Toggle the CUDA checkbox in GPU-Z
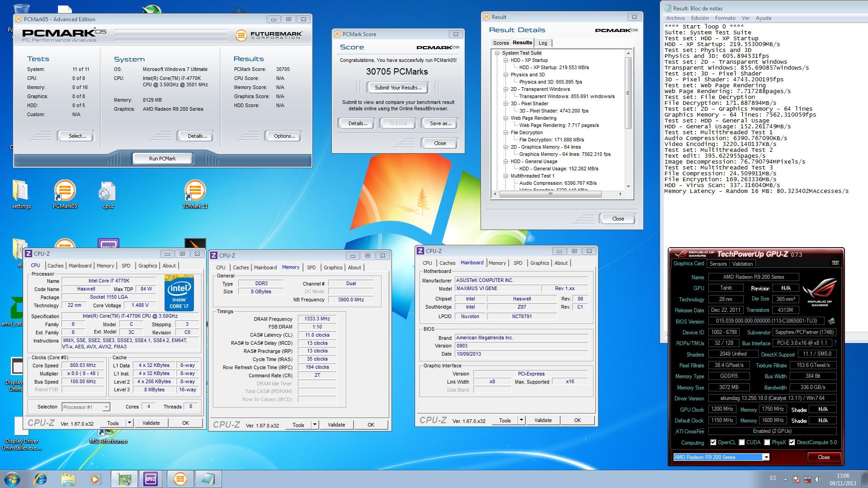Viewport: 868px width, 488px height. tap(741, 442)
